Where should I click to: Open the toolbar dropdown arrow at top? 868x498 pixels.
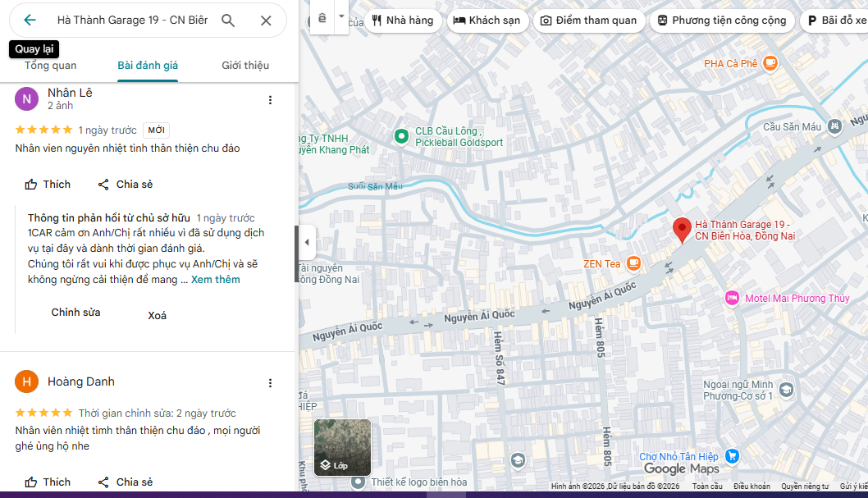pos(341,16)
